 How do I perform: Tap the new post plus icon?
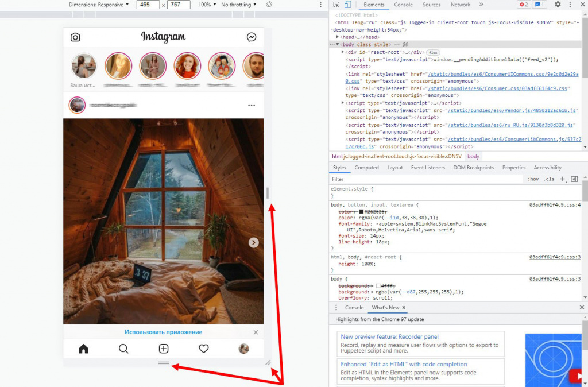click(164, 349)
